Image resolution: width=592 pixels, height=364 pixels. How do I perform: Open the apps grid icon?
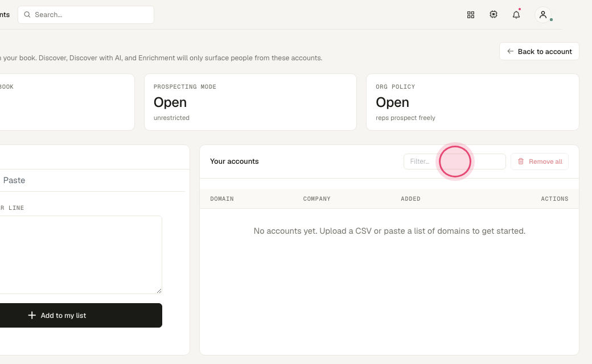coord(470,15)
